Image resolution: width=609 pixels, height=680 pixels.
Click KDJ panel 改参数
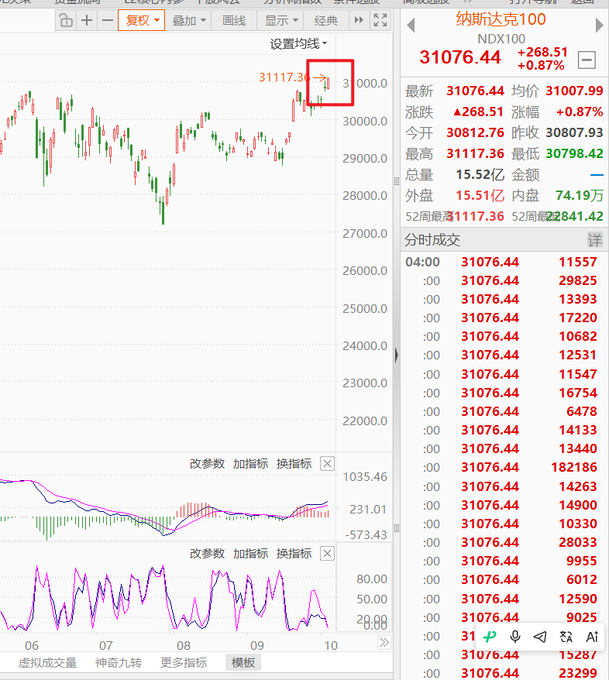[x=207, y=553]
